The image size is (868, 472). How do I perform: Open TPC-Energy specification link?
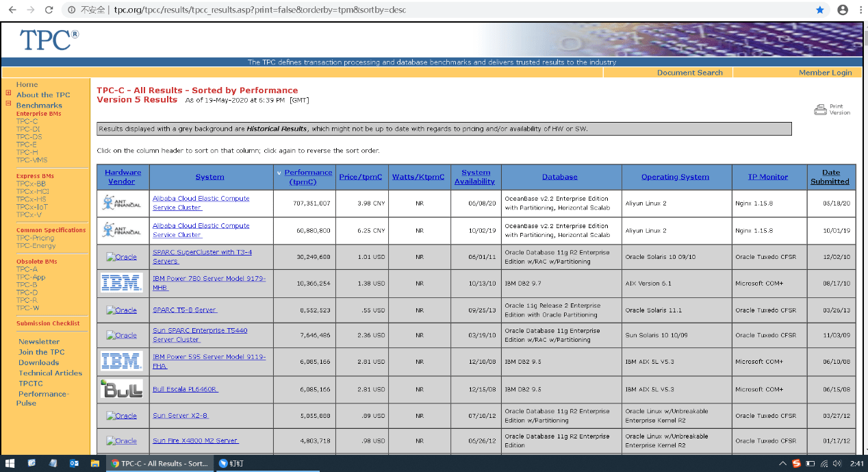(x=36, y=246)
